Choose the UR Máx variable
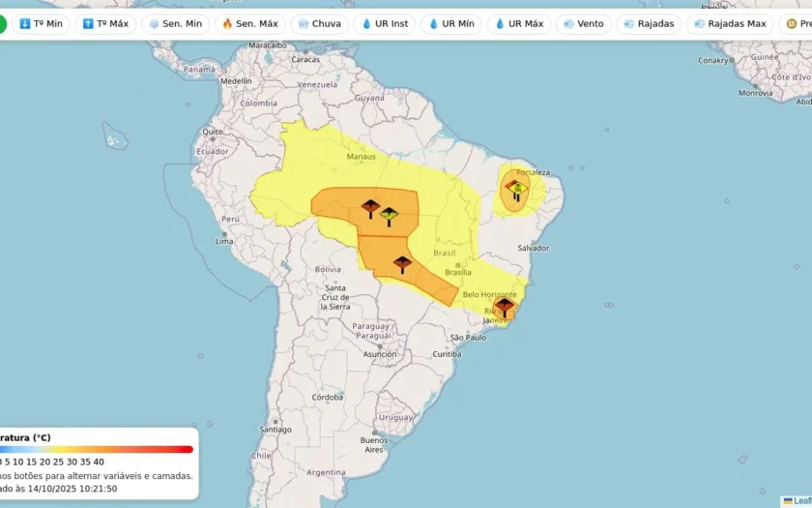Screen dimensions: 812x508 (519, 24)
